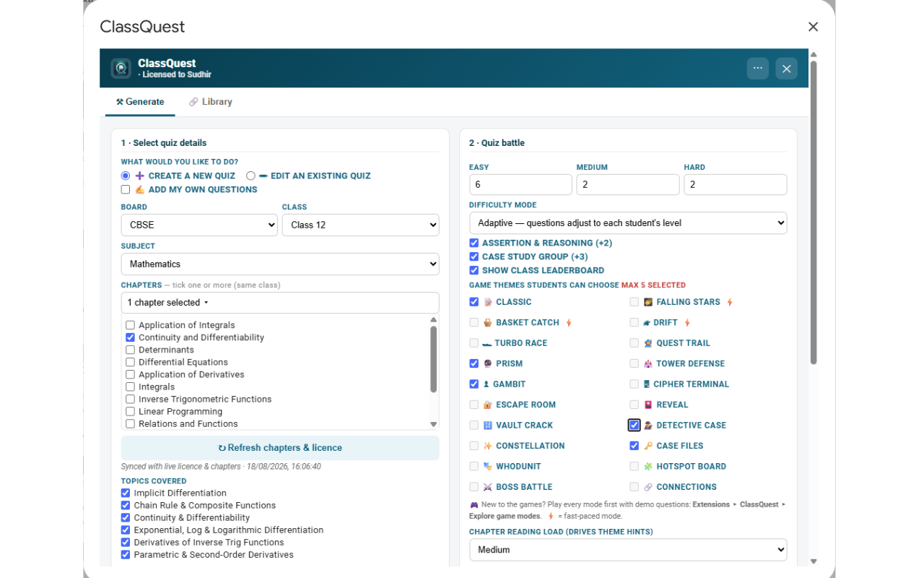The image size is (924, 578).
Task: Click 'Derivatives of Inverse Trig Functions' text
Action: click(x=209, y=543)
